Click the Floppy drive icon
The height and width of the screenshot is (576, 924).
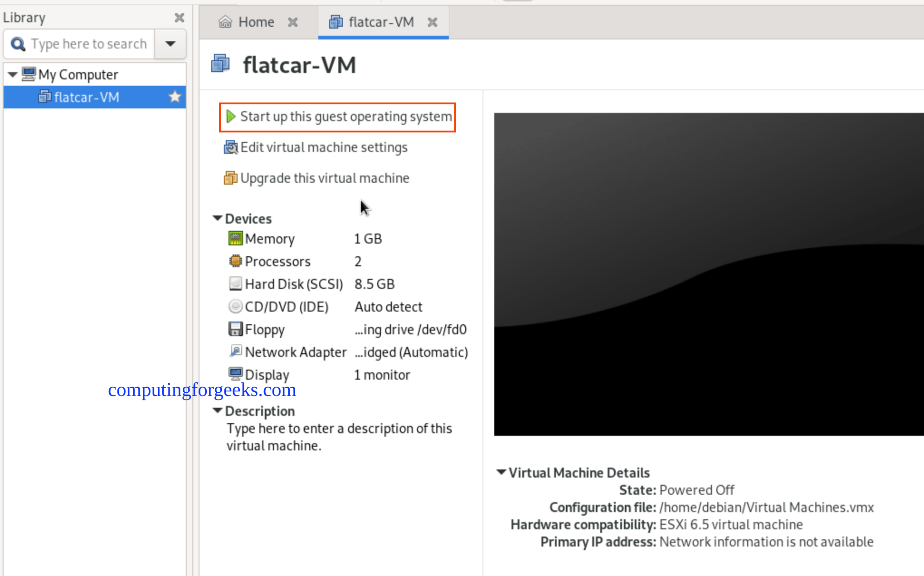point(235,329)
